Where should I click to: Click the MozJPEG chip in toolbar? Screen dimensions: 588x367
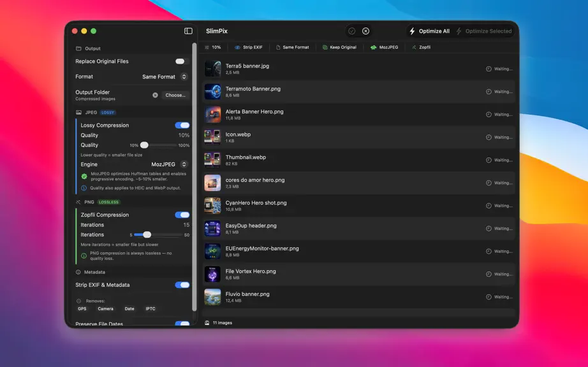pyautogui.click(x=384, y=47)
